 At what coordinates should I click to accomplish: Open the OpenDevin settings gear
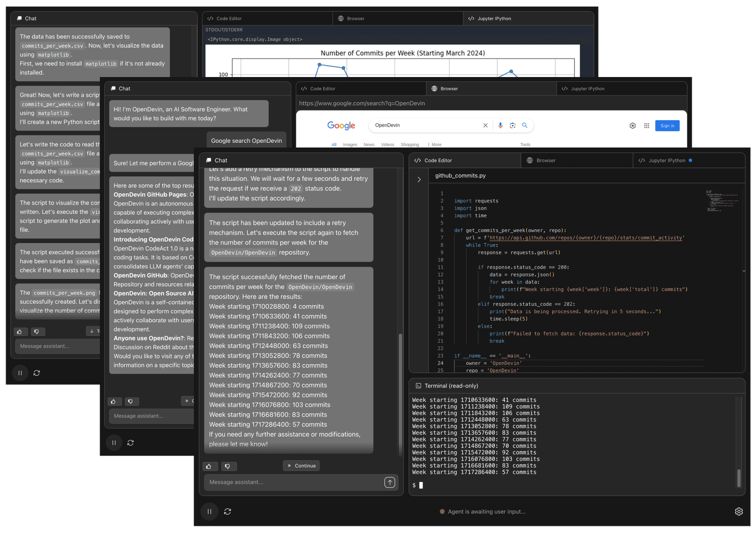point(739,511)
